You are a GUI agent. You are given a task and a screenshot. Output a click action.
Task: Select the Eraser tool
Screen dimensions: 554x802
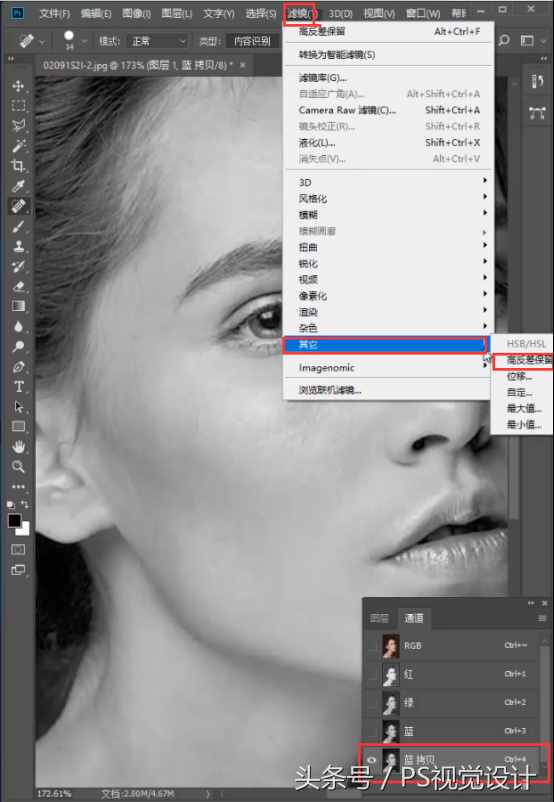click(18, 286)
